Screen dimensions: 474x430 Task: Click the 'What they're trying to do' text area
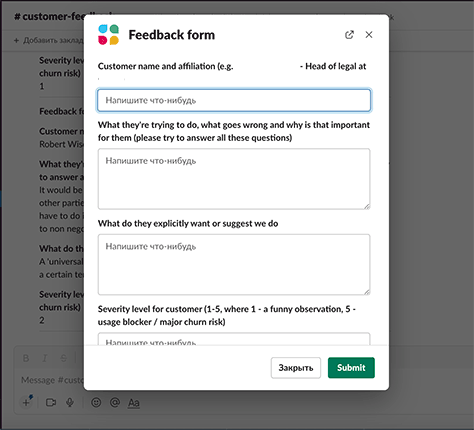coord(234,179)
